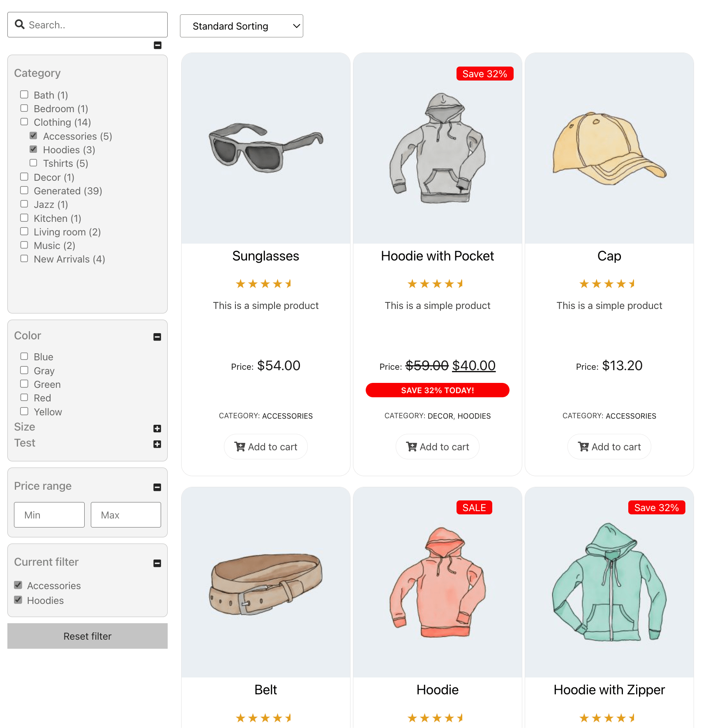
Task: Uncheck the Accessories category filter
Action: [33, 136]
